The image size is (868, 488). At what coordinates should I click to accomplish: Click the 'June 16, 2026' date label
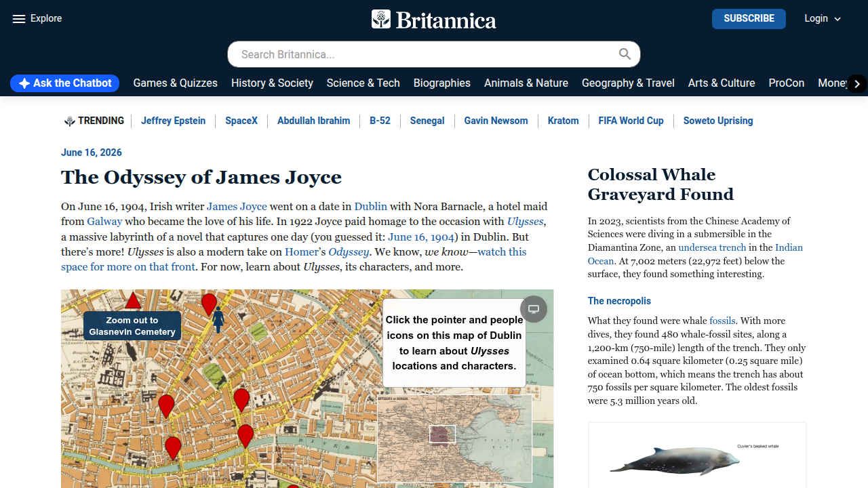(92, 152)
